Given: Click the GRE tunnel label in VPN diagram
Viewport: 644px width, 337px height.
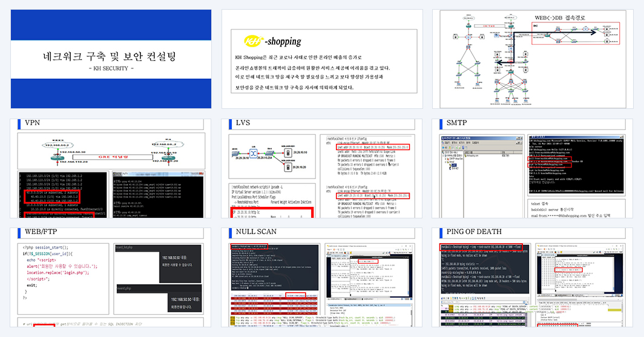Looking at the screenshot, I should pos(113,157).
